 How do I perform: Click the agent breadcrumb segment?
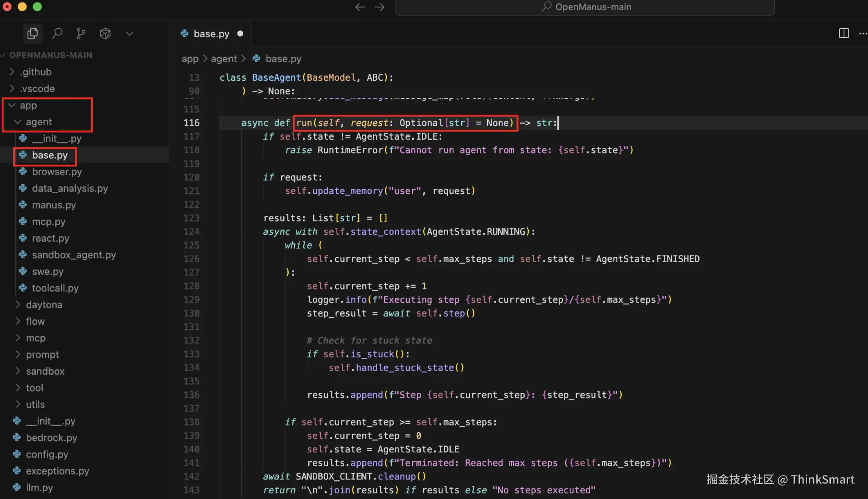tap(224, 59)
